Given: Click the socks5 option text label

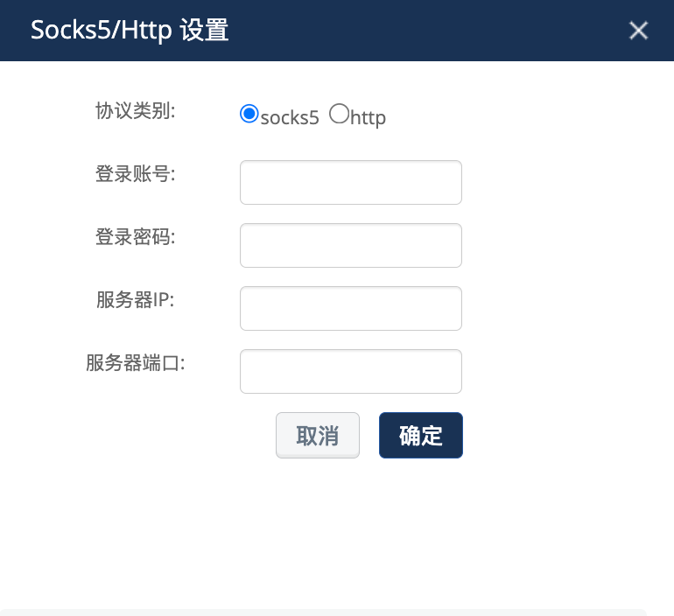Looking at the screenshot, I should [x=290, y=117].
